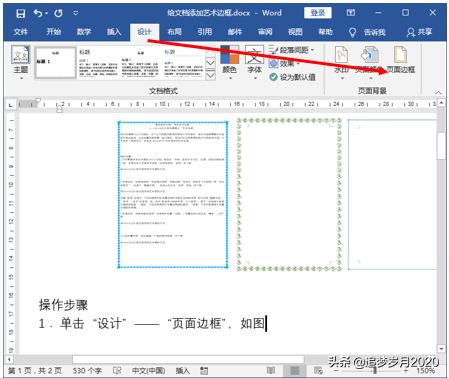Click the vertical scrollbar down arrow
Image resolution: width=449 pixels, height=378 pixels.
click(x=441, y=349)
